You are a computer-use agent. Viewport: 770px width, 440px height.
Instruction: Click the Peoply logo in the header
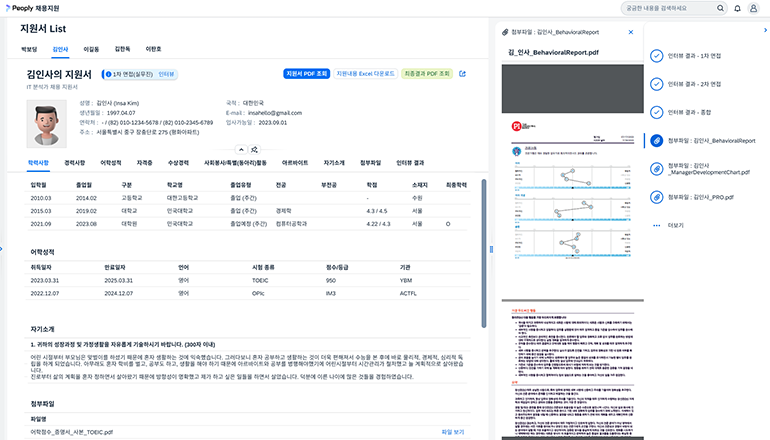point(32,8)
